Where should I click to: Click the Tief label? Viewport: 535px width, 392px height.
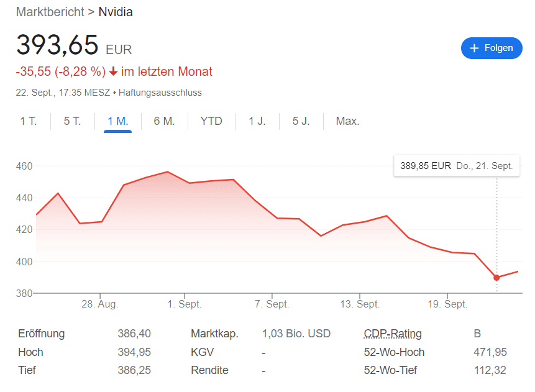point(27,370)
